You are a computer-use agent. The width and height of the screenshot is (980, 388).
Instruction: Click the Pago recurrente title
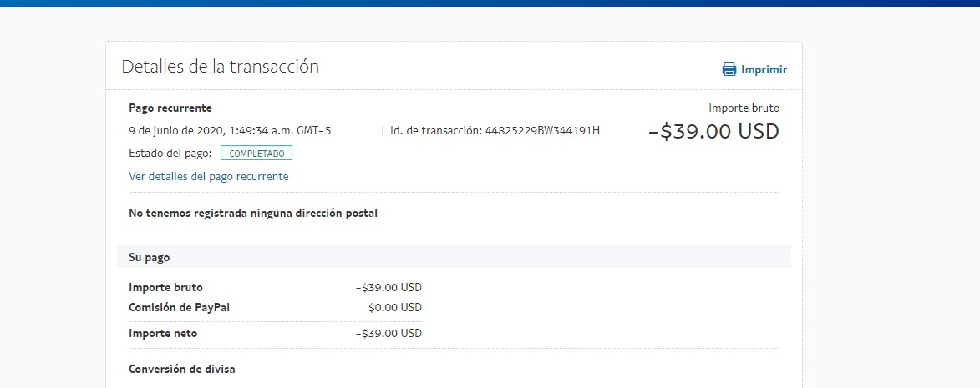coord(170,108)
